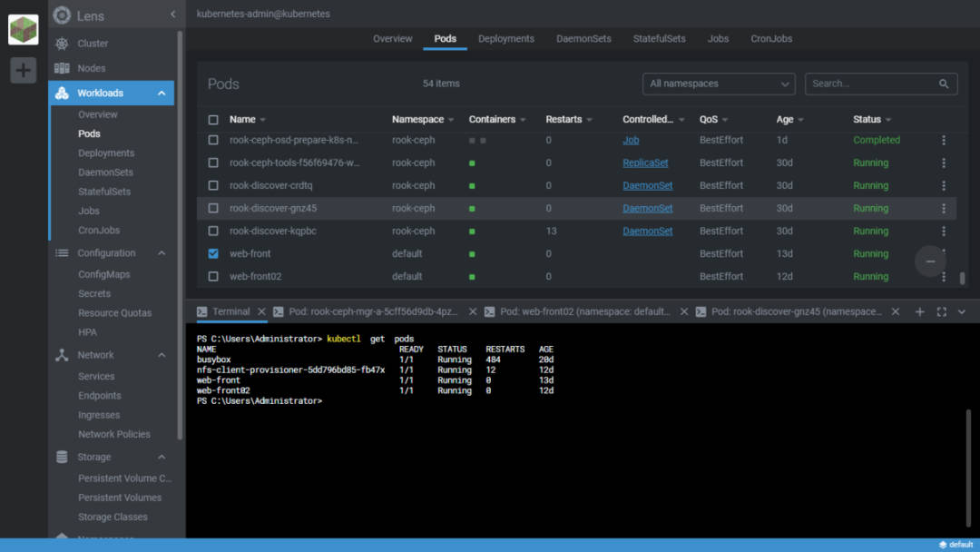Collapse the Lens sidebar with the chevron
The height and width of the screenshot is (552, 980).
coord(173,15)
